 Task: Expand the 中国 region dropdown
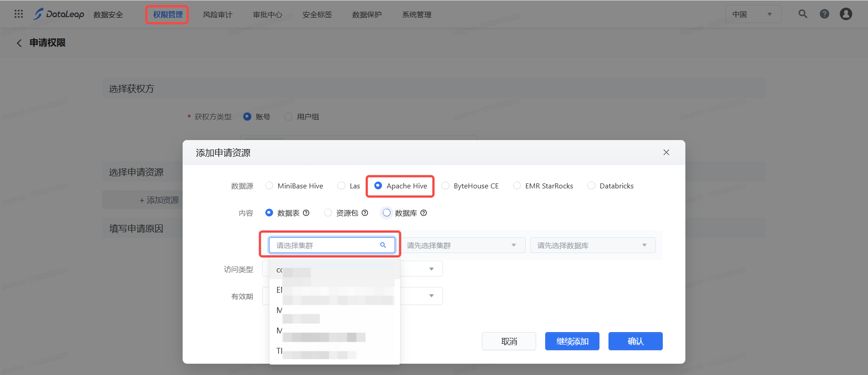752,14
